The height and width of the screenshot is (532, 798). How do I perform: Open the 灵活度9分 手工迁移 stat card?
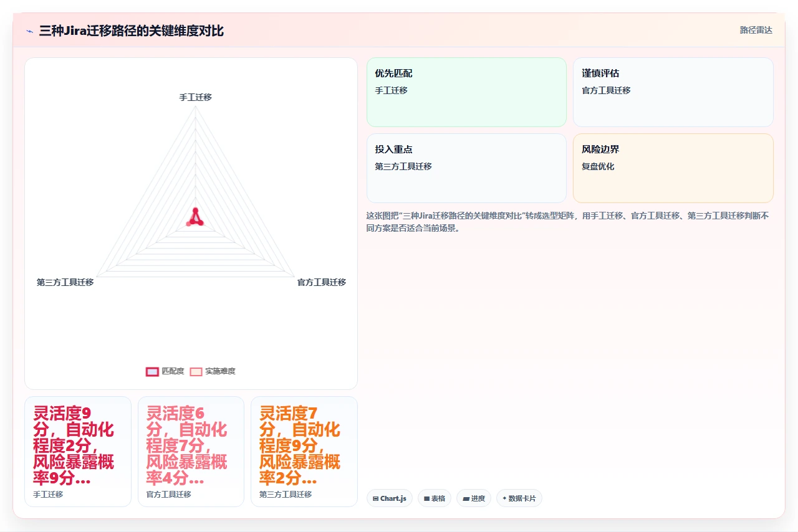point(78,452)
